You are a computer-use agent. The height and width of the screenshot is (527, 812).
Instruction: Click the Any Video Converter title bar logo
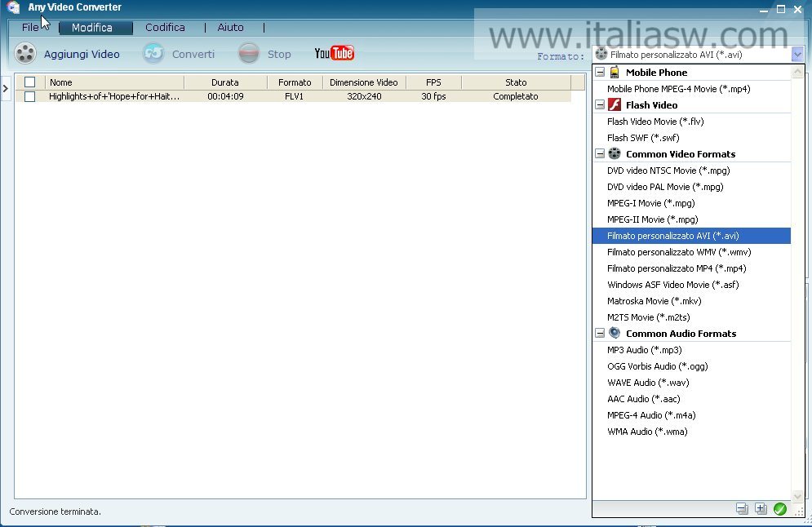13,7
